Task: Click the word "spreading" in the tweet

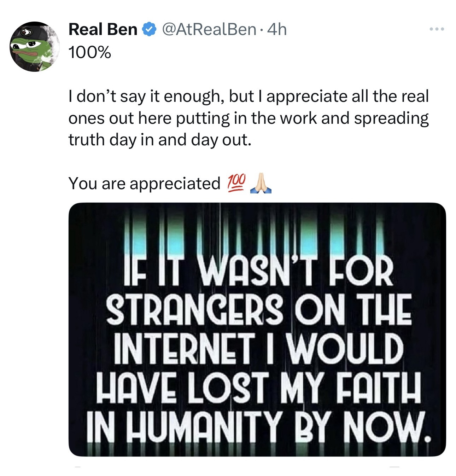Action: pyautogui.click(x=391, y=118)
